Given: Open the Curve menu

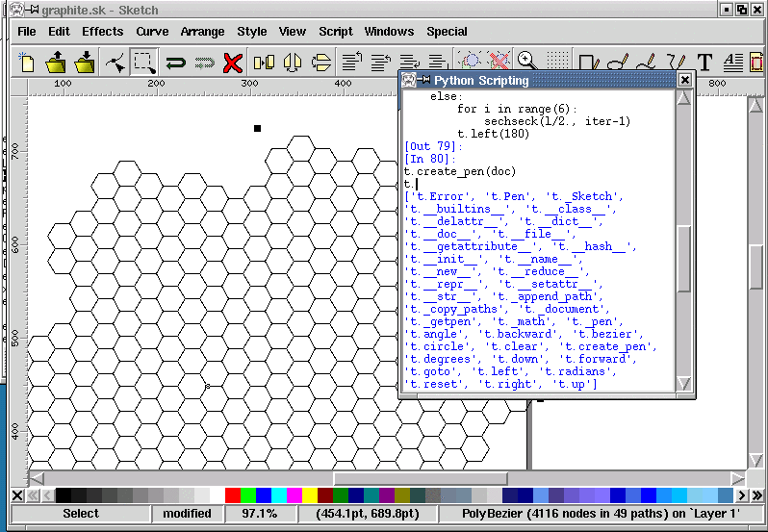Looking at the screenshot, I should pos(152,32).
